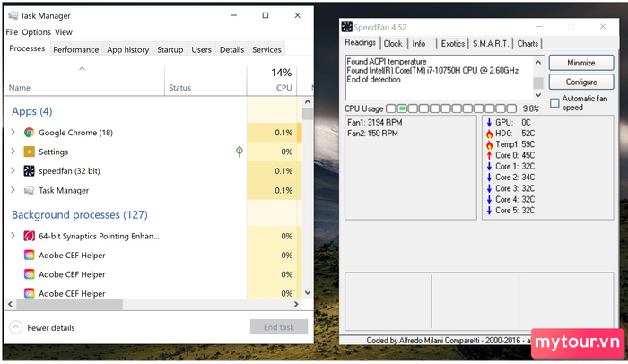628x364 pixels.
Task: Open the View menu in Task Manager
Action: (x=64, y=32)
